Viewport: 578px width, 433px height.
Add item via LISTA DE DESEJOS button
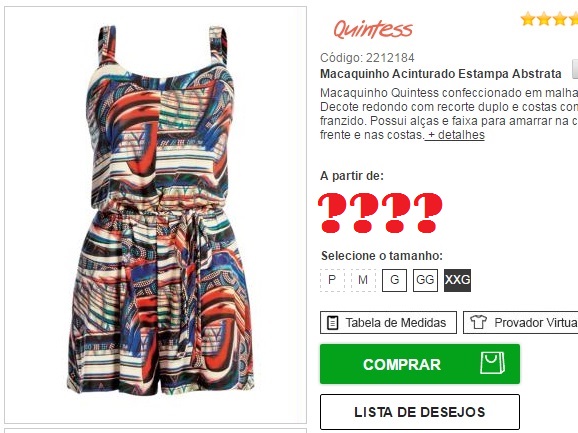tap(420, 412)
